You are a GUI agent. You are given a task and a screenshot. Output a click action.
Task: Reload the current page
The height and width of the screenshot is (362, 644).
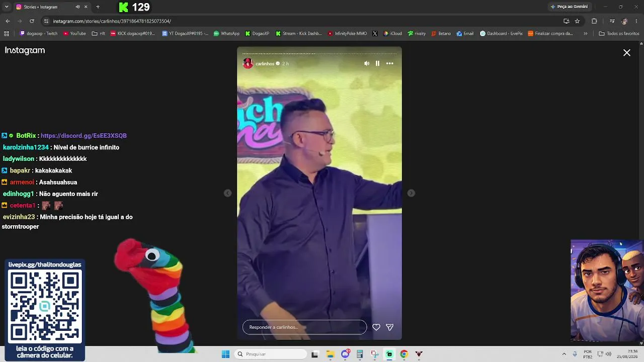tap(32, 21)
